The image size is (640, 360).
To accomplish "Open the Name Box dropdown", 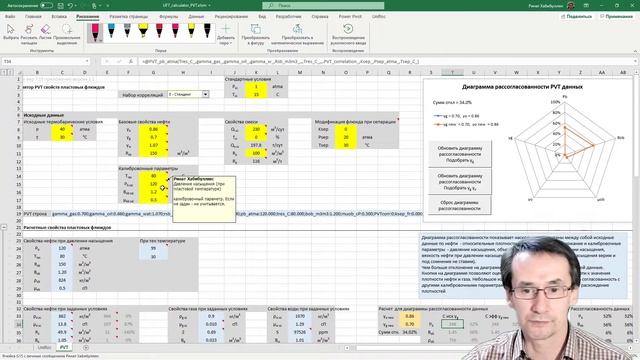I will 87,61.
